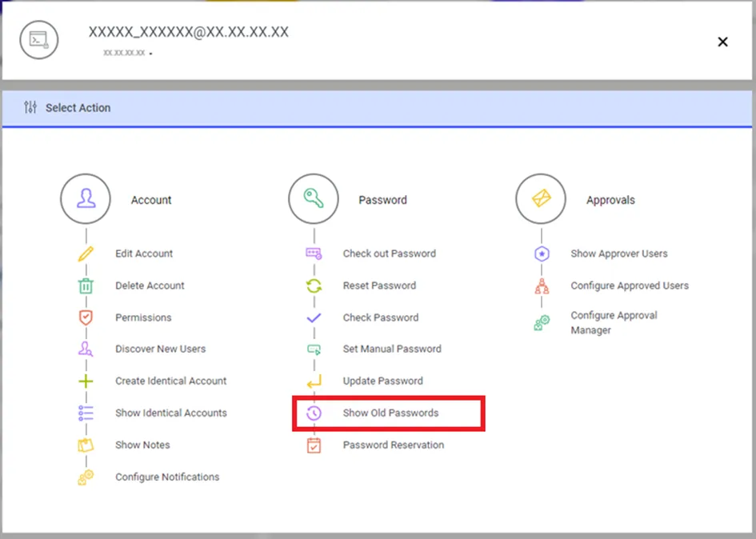Screen dimensions: 756x539
Task: Open Configure Approval Manager
Action: [614, 323]
